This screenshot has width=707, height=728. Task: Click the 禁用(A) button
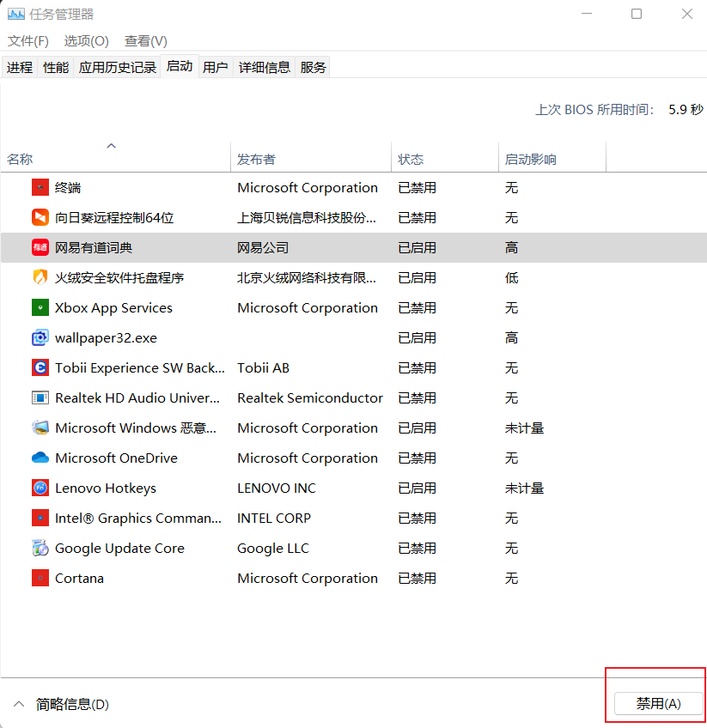point(658,704)
